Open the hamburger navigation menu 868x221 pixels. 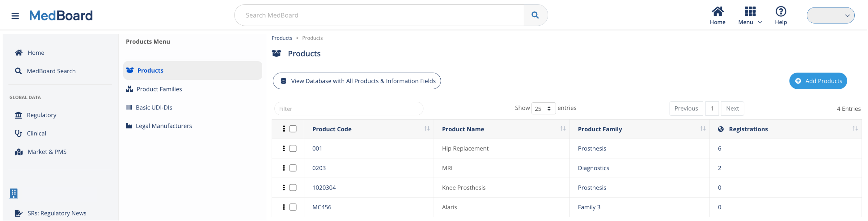pos(15,15)
